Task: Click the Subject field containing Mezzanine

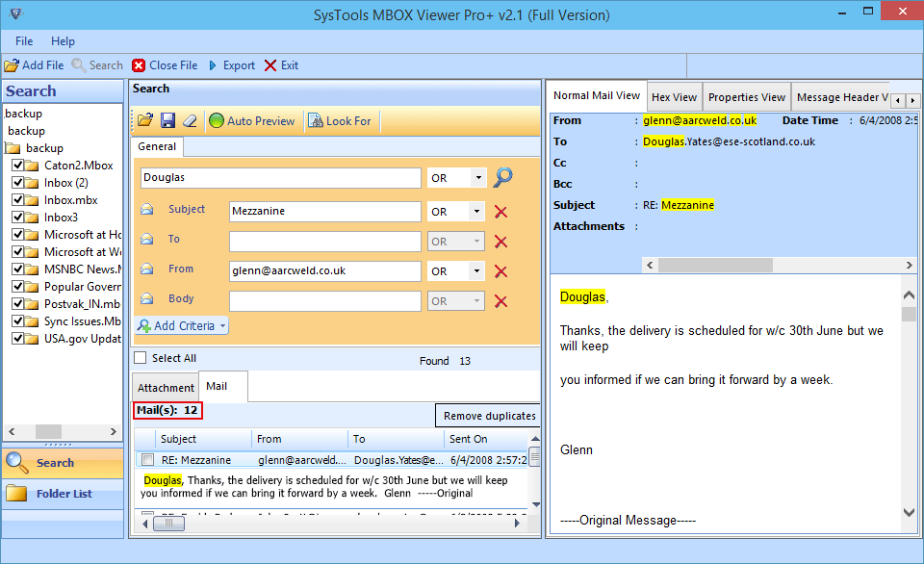Action: 324,211
